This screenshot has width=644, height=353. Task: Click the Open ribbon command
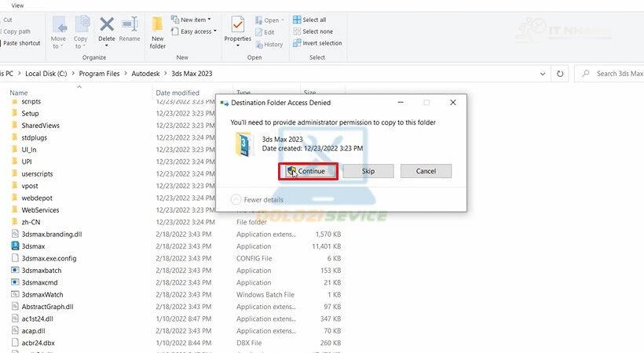[269, 20]
